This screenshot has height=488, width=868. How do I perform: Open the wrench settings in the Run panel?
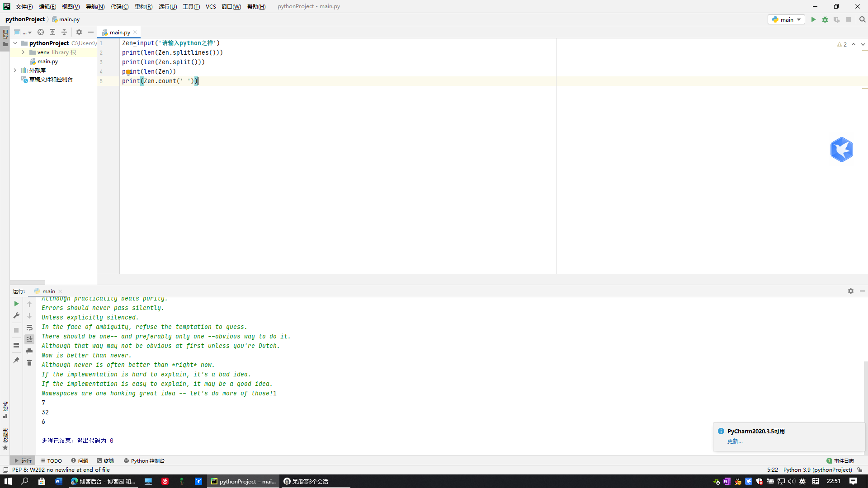16,315
